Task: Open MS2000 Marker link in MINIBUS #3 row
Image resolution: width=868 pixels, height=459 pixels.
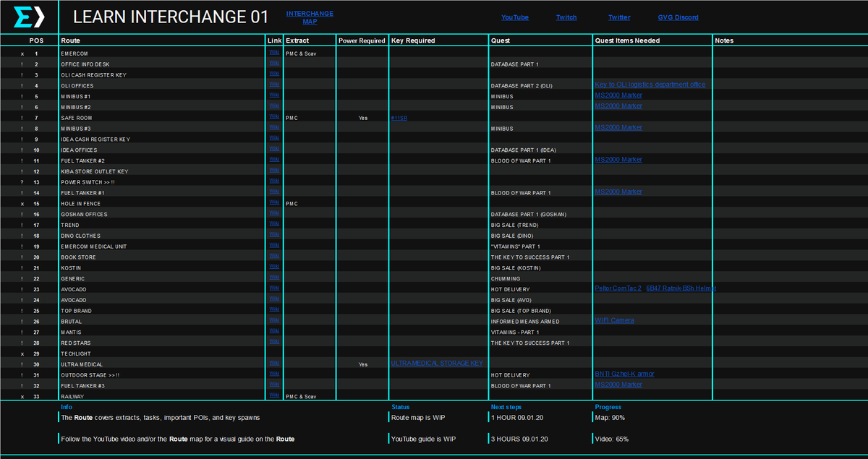Action: [x=618, y=127]
